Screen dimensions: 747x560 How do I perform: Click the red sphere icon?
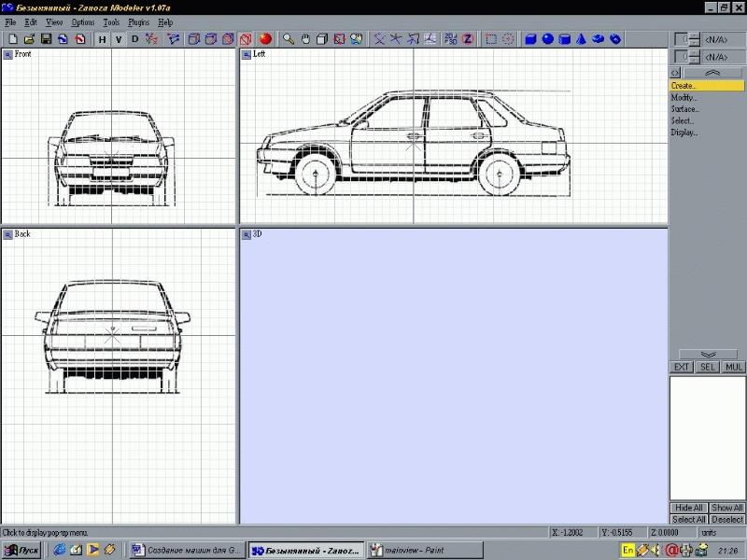(265, 39)
